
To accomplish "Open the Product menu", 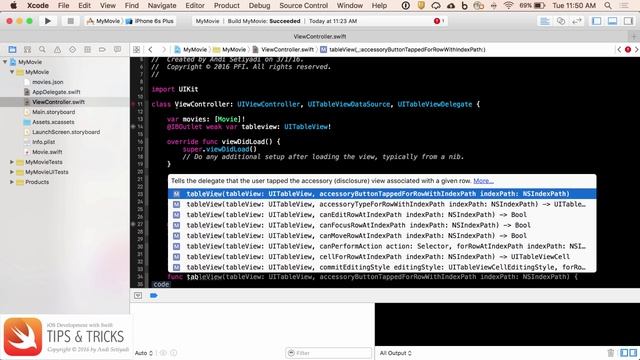I will 227,6.
